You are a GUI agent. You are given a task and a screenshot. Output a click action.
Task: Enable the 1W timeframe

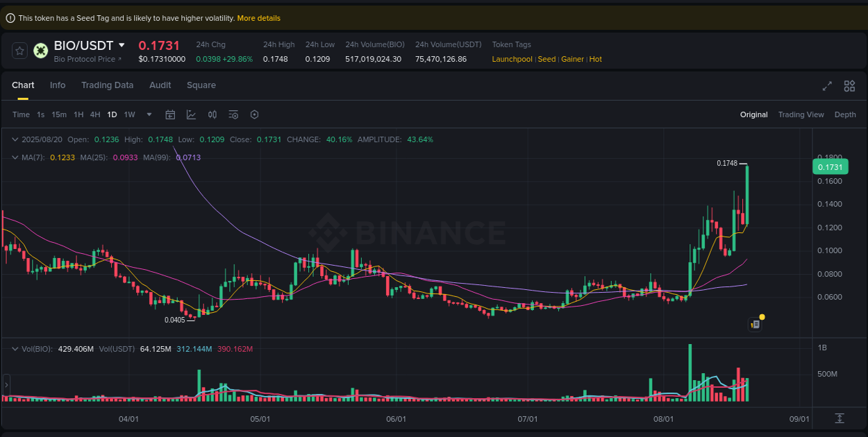click(x=129, y=114)
